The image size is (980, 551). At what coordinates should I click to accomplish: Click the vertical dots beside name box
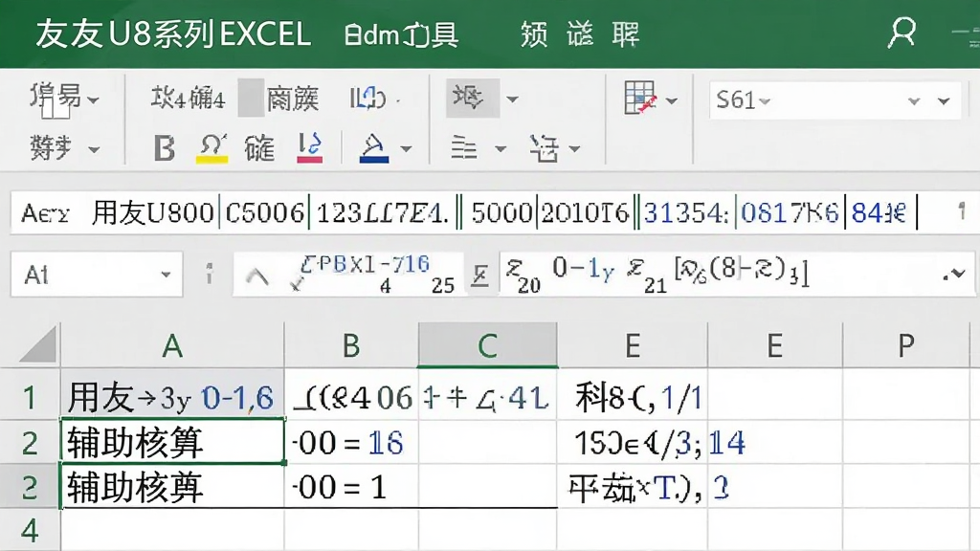(210, 274)
